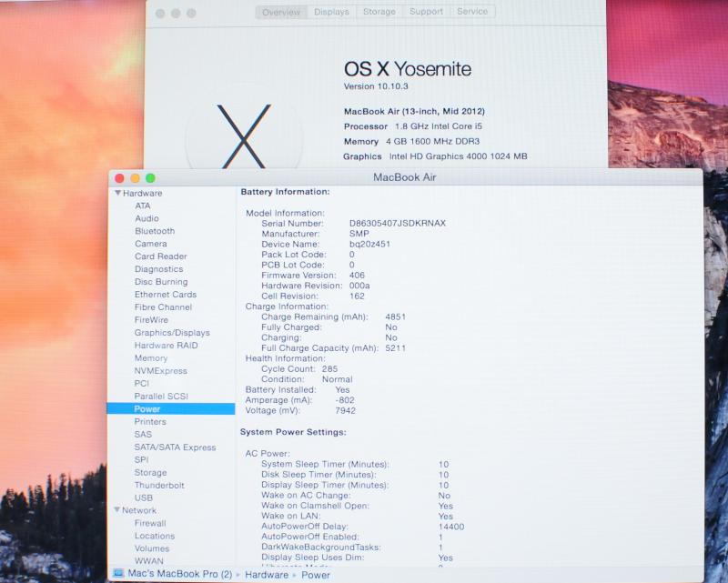Screen dimensions: 728x583
Task: Click the computer icon in the path bar
Action: point(118,574)
